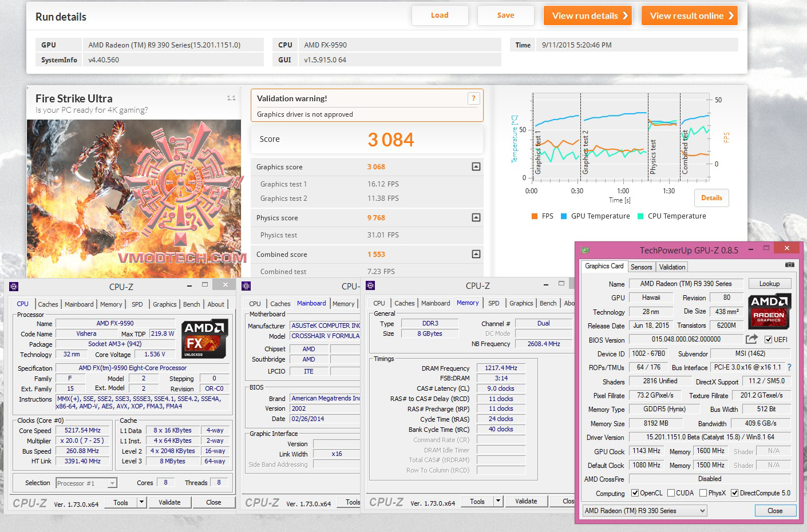The width and height of the screenshot is (807, 532).
Task: Open the Processor #1 selection dropdown
Action: 86,483
